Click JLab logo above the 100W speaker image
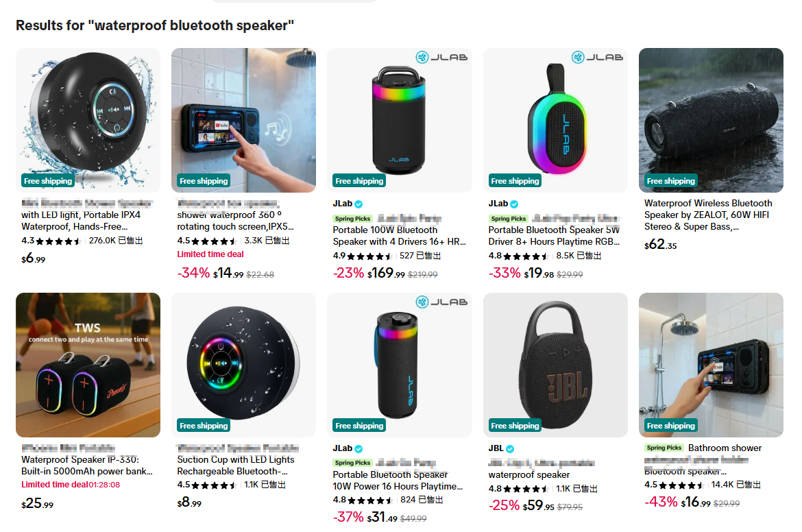 [441, 57]
